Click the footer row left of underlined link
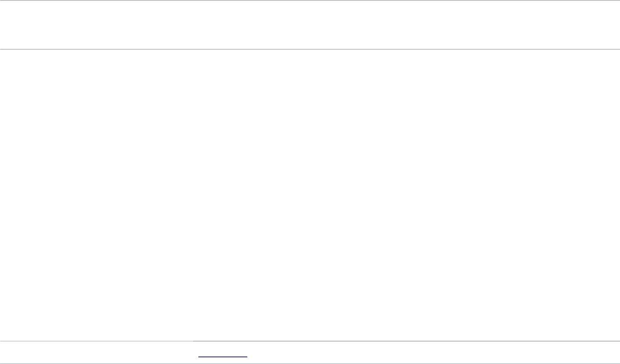This screenshot has width=620, height=364. (x=99, y=352)
